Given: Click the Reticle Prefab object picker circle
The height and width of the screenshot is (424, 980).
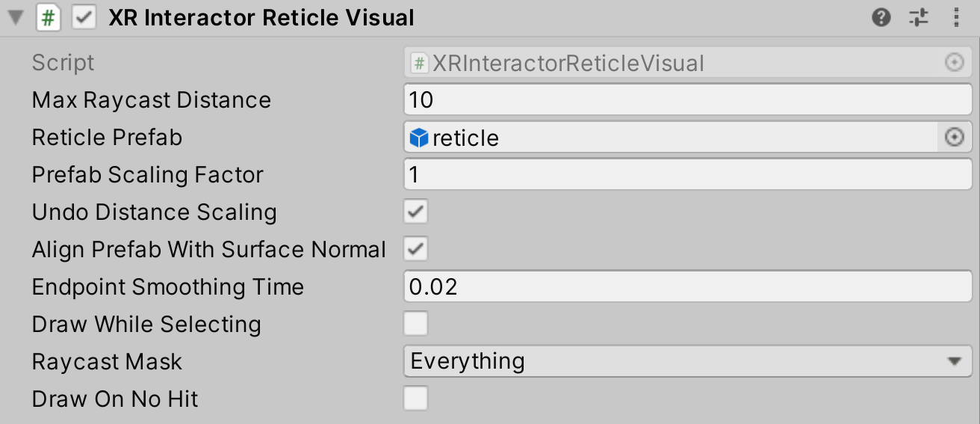Looking at the screenshot, I should tap(955, 138).
